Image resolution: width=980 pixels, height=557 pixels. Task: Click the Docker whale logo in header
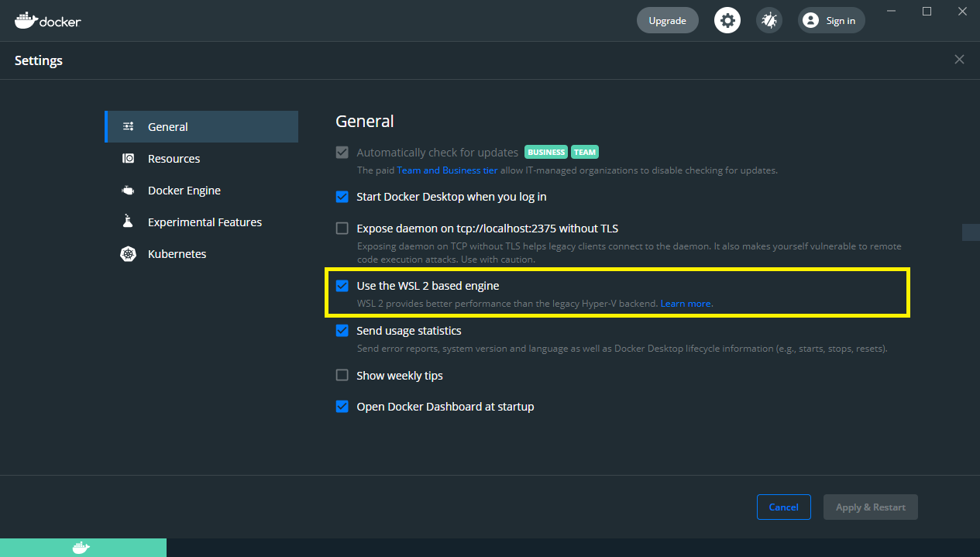click(47, 20)
